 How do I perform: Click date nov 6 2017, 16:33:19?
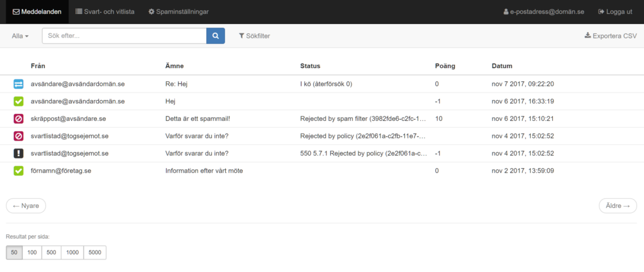(x=523, y=101)
